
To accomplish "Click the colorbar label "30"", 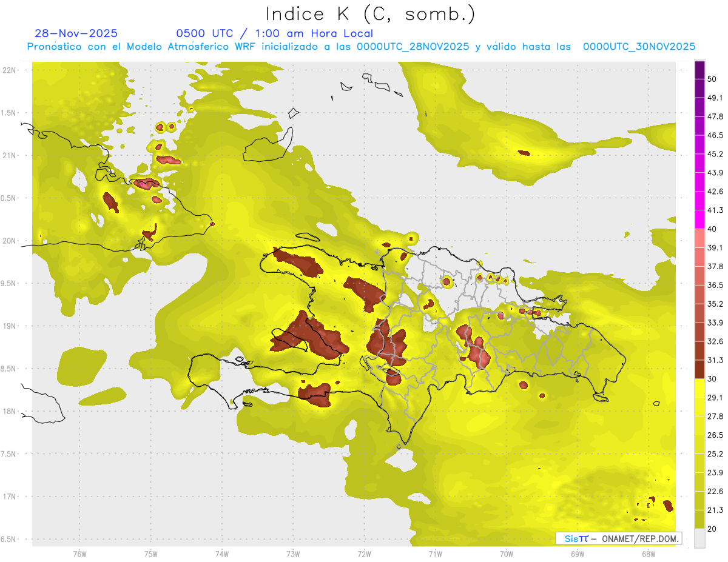I will (x=712, y=379).
